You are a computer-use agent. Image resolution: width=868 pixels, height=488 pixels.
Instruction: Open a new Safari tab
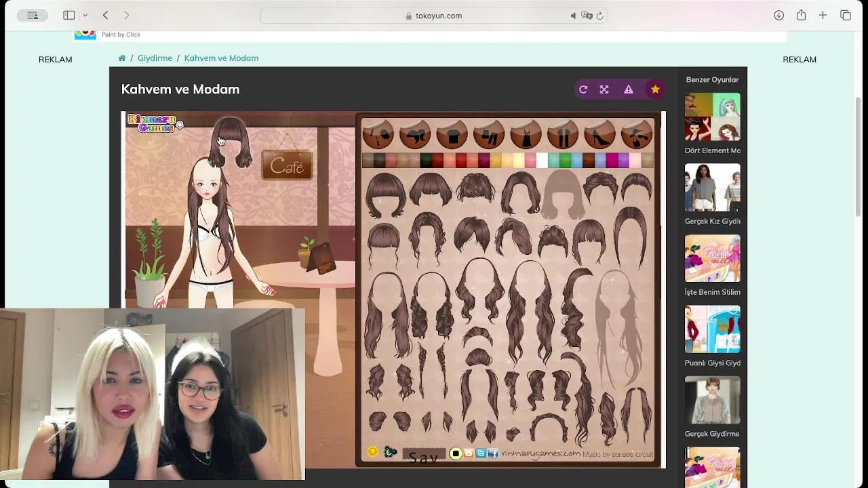click(x=823, y=15)
